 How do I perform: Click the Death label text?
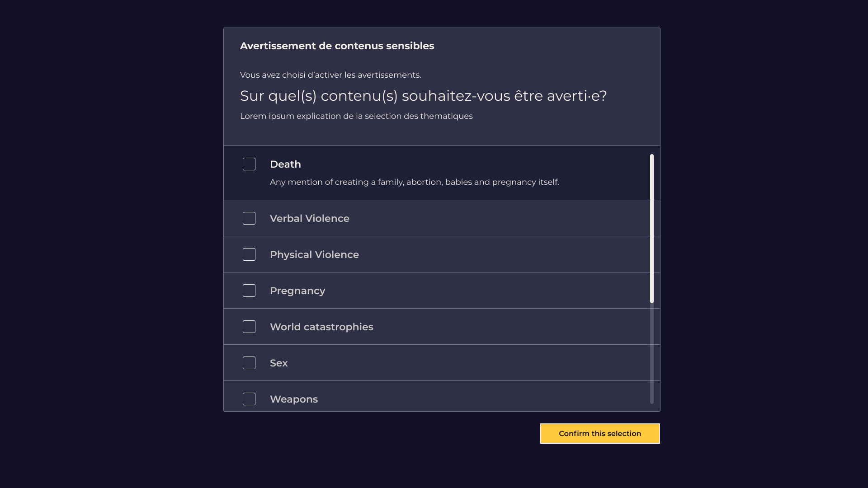(285, 164)
